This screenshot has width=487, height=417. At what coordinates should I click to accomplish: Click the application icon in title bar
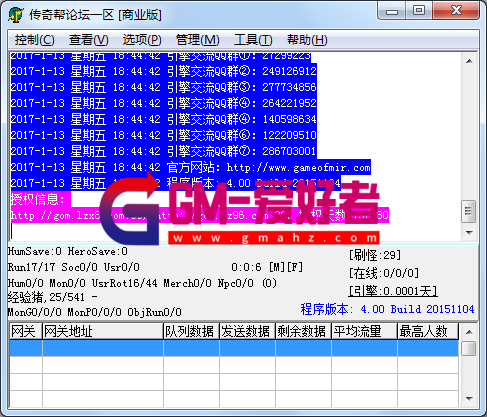point(16,15)
